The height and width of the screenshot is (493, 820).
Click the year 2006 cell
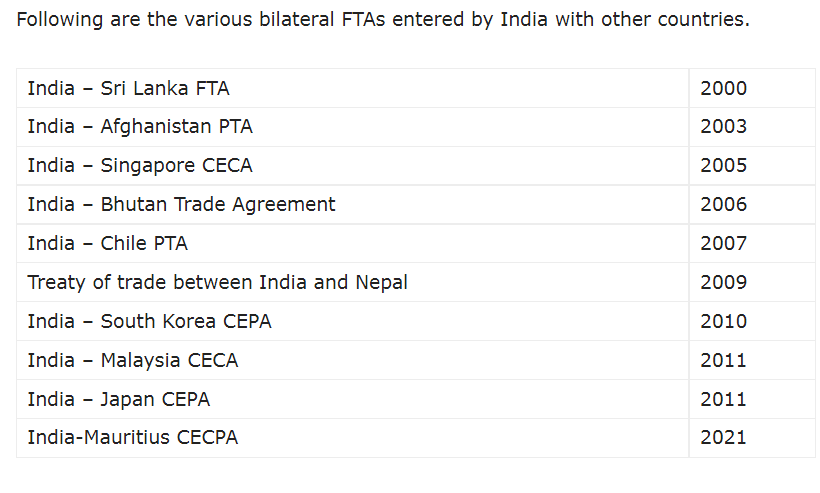723,204
